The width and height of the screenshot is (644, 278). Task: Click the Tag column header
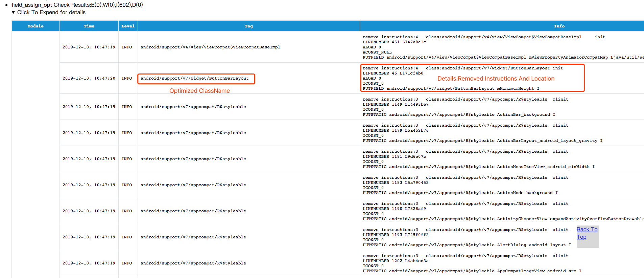tap(249, 26)
